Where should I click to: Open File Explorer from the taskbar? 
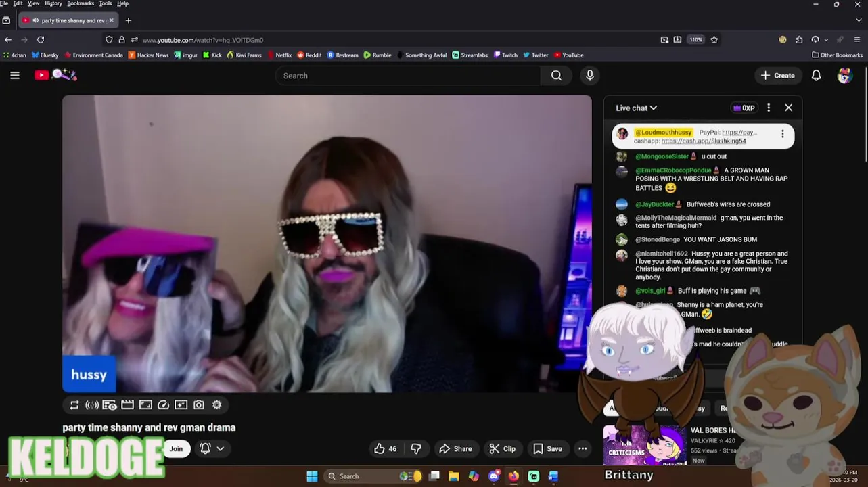(x=453, y=476)
